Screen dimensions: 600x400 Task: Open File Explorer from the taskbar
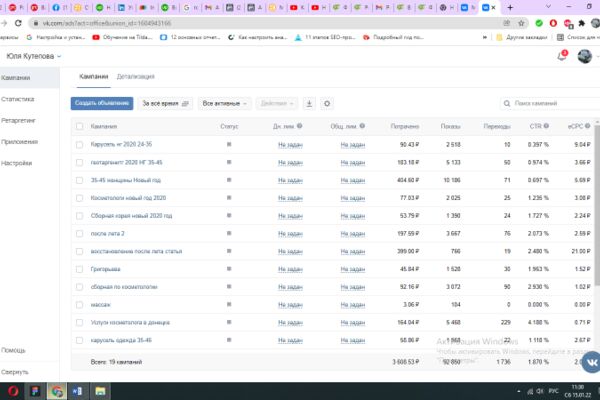[100, 391]
